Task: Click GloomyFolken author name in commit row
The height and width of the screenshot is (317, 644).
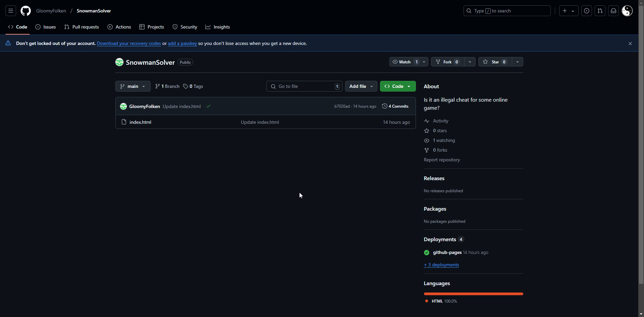Action: [145, 106]
